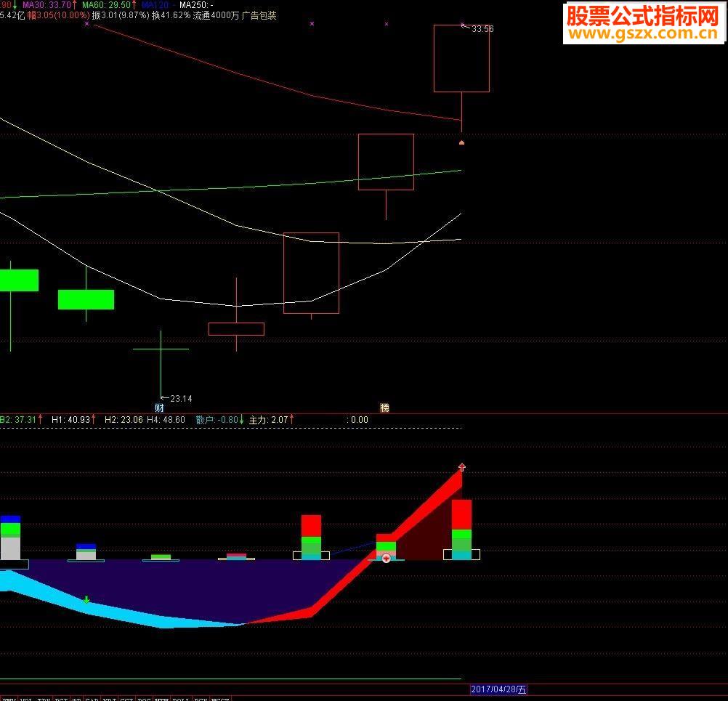Click the blue 财 marker below the chart
728x701 pixels.
pos(159,408)
